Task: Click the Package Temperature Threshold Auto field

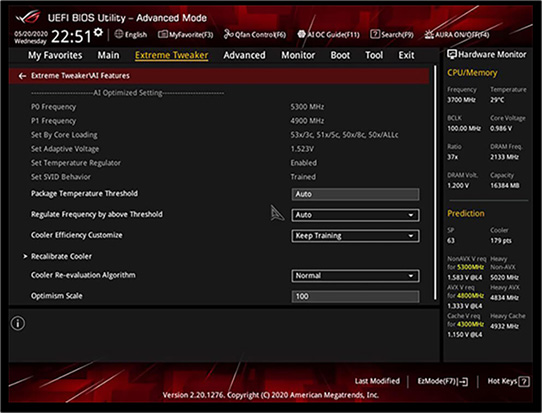Action: pos(355,194)
